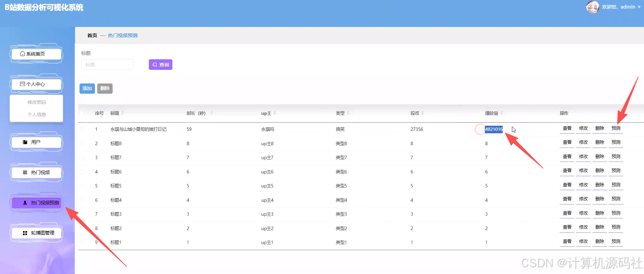Check the checkbox for row 标题3

(82, 214)
